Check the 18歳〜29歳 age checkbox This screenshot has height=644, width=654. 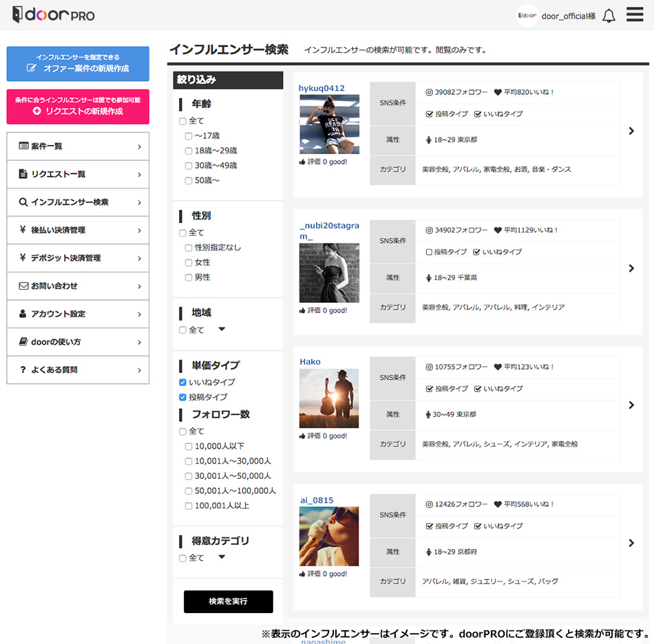[x=189, y=151]
